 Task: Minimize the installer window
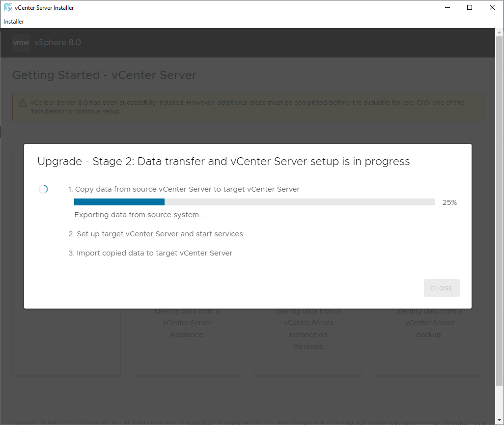click(447, 8)
